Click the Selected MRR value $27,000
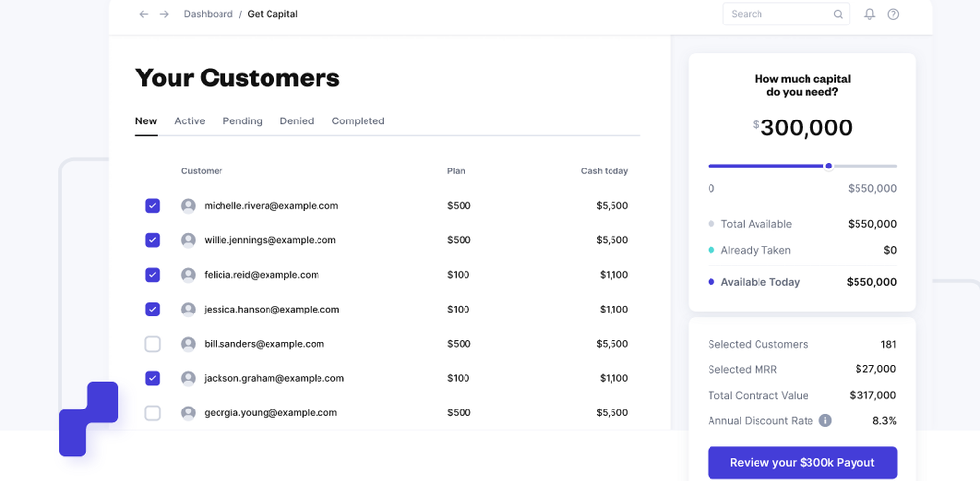Image resolution: width=980 pixels, height=481 pixels. coord(875,369)
